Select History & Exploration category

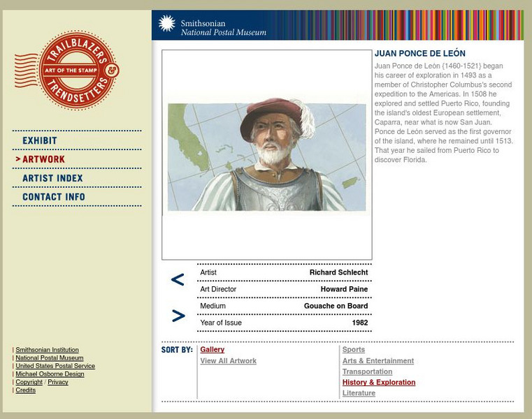[379, 382]
